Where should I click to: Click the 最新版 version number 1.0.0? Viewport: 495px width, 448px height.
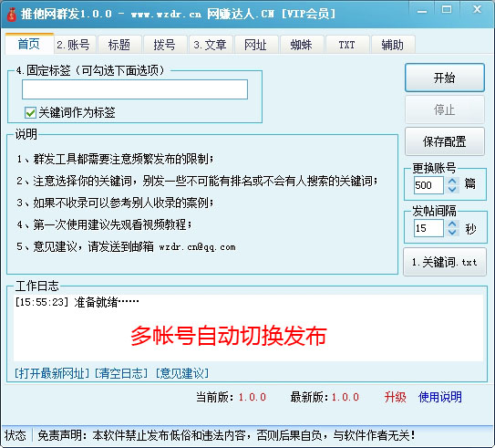[345, 397]
